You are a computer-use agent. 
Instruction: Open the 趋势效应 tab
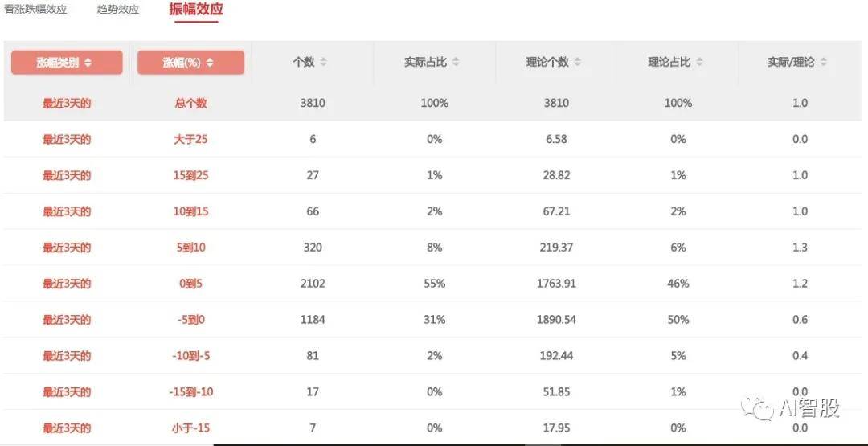pos(118,10)
